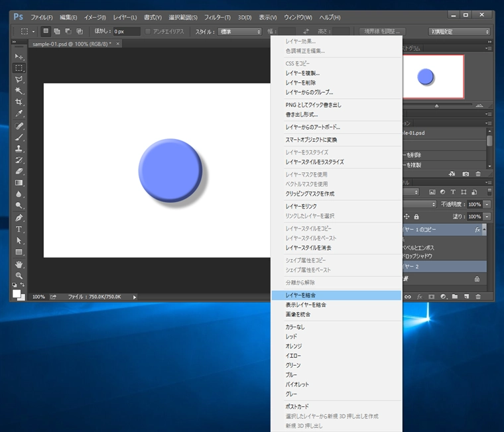Open the 初期設定 workspace dropdown
The height and width of the screenshot is (432, 504).
[459, 32]
